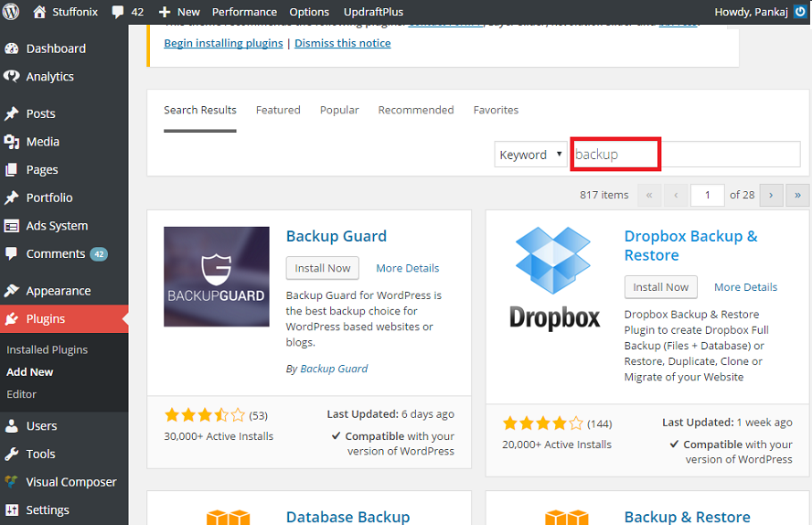Image resolution: width=812 pixels, height=525 pixels.
Task: Click the Visual Composer icon
Action: click(11, 482)
